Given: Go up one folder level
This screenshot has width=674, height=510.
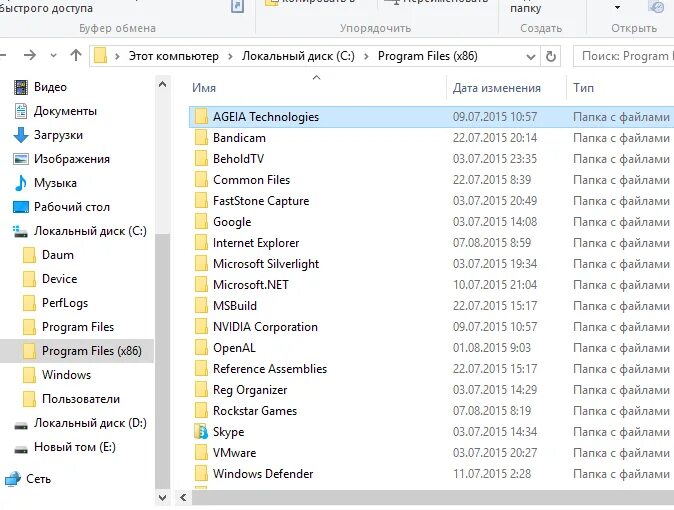Looking at the screenshot, I should point(76,55).
